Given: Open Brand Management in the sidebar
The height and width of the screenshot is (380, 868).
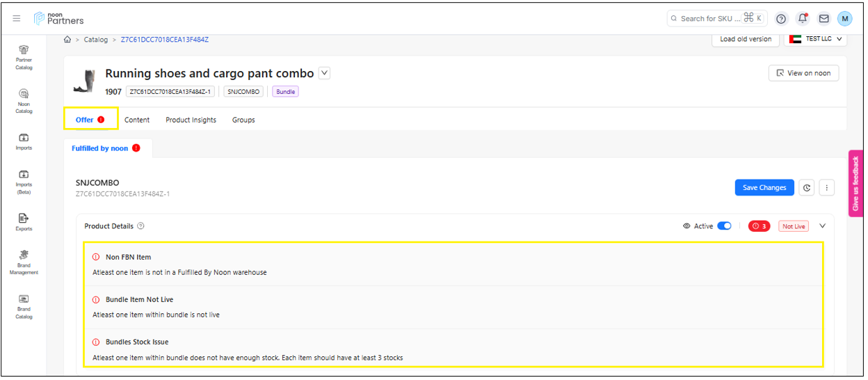Looking at the screenshot, I should click(24, 255).
